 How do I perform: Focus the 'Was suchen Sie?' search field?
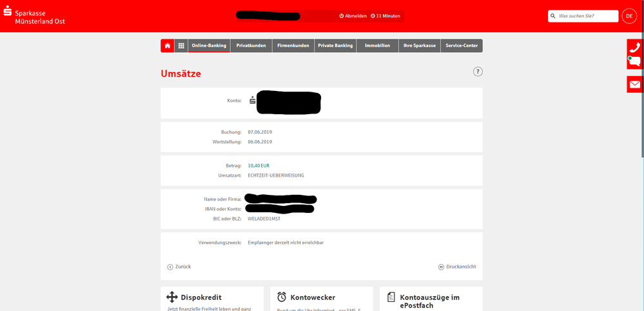(x=583, y=16)
